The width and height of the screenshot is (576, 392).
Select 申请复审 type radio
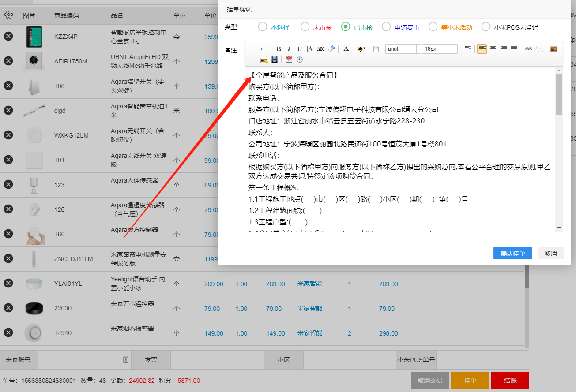click(x=386, y=27)
